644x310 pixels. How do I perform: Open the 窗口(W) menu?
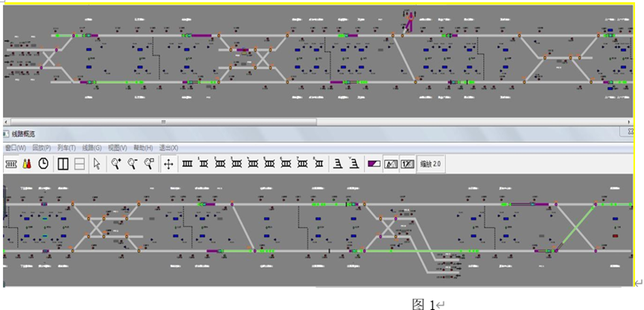click(x=15, y=148)
